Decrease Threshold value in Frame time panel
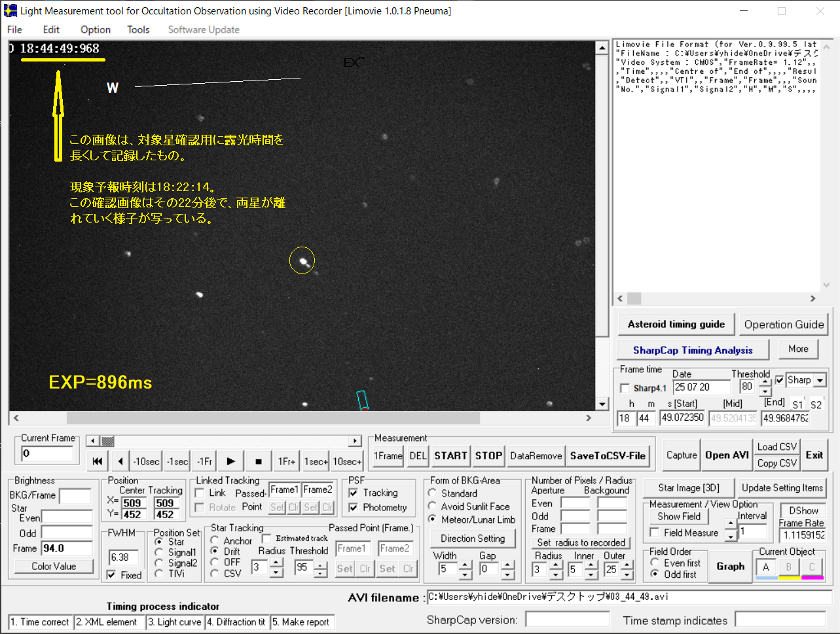The height and width of the screenshot is (634, 840). [x=765, y=392]
